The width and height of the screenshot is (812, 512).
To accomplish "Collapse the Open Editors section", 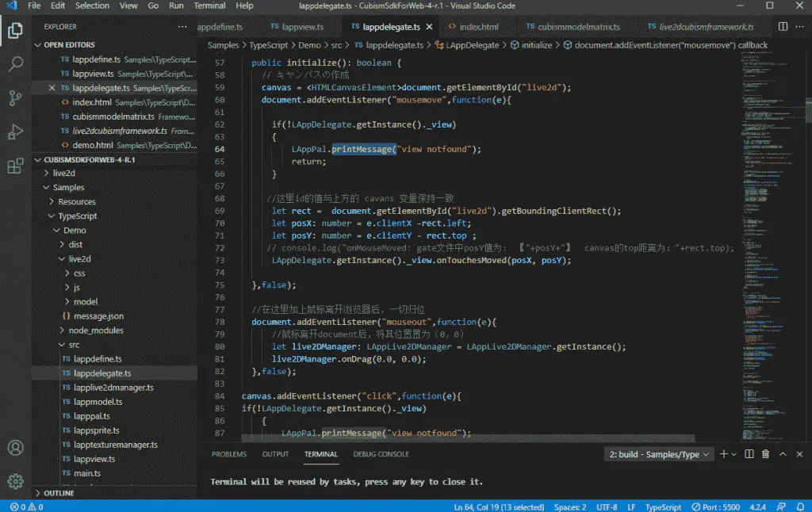I will [x=37, y=45].
